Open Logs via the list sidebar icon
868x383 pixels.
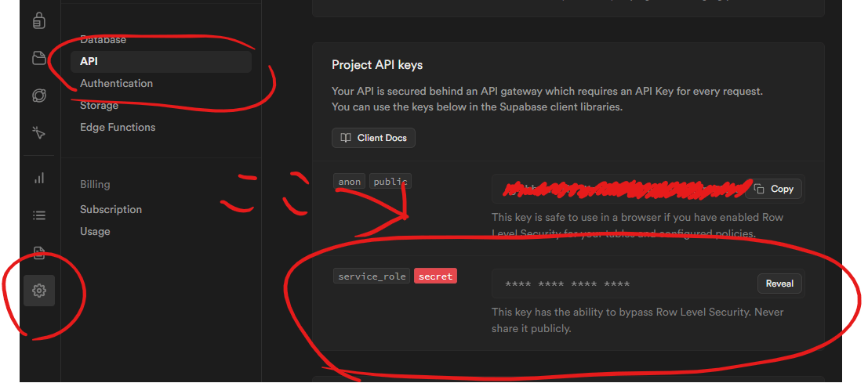click(38, 215)
